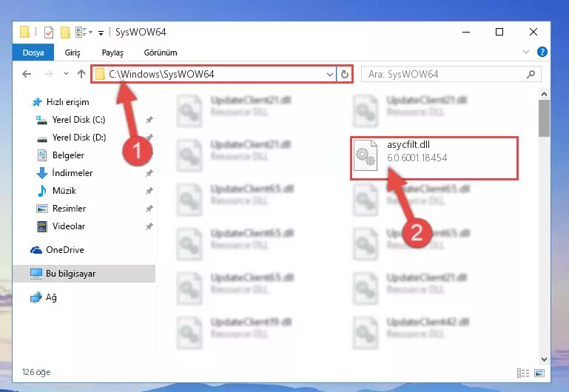569x392 pixels.
Task: Open the Paylaş ribbon tab
Action: click(x=112, y=53)
